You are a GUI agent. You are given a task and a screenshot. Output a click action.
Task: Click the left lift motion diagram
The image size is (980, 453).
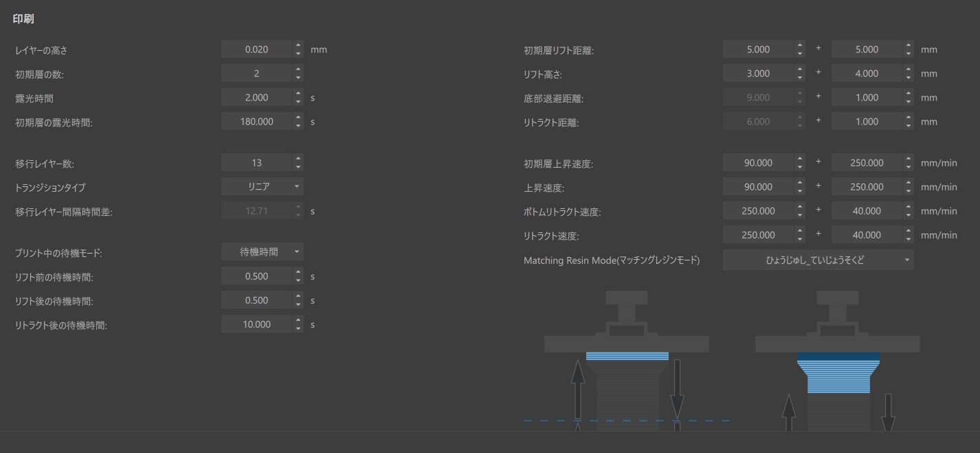point(626,361)
